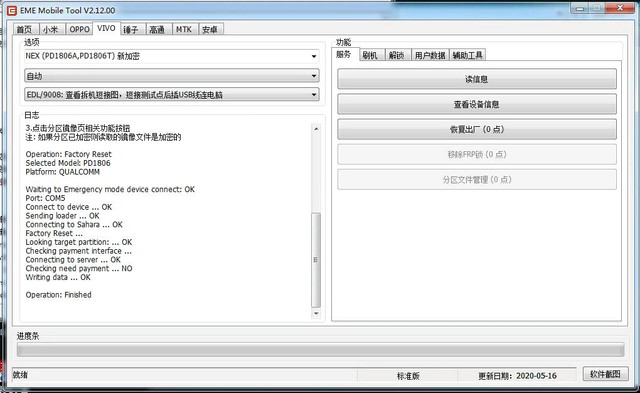Open the 解锁 function tab
The width and height of the screenshot is (640, 393).
tap(397, 55)
